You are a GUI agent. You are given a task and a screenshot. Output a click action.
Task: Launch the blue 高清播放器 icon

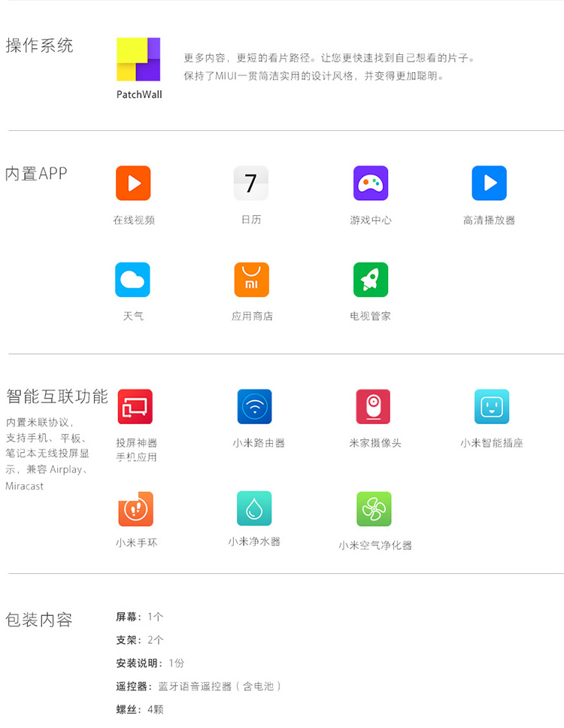(x=490, y=183)
